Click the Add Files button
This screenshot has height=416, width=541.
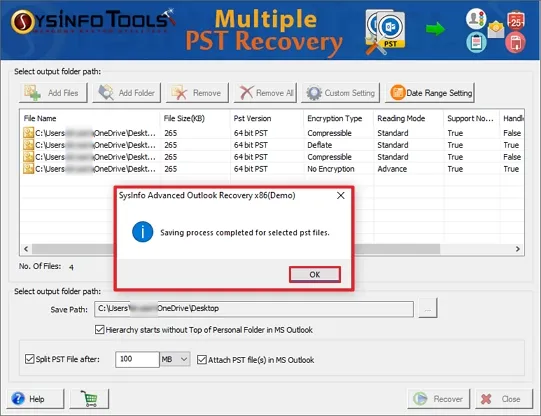pyautogui.click(x=53, y=93)
